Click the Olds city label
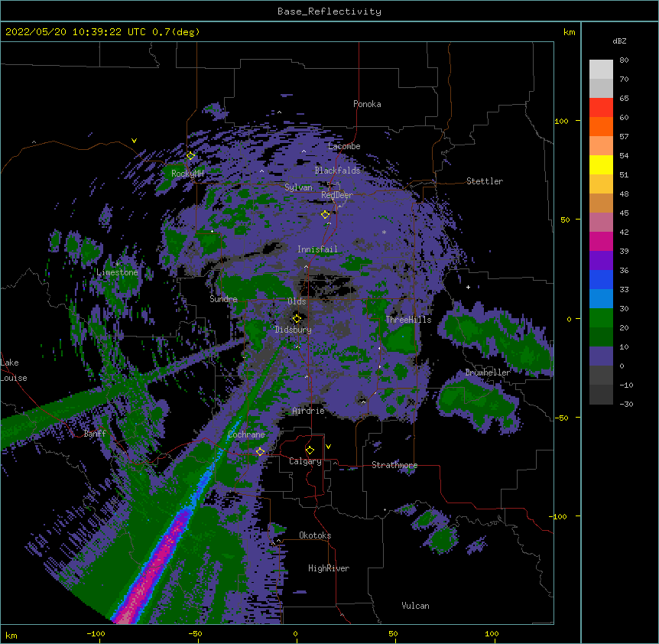 tap(297, 301)
